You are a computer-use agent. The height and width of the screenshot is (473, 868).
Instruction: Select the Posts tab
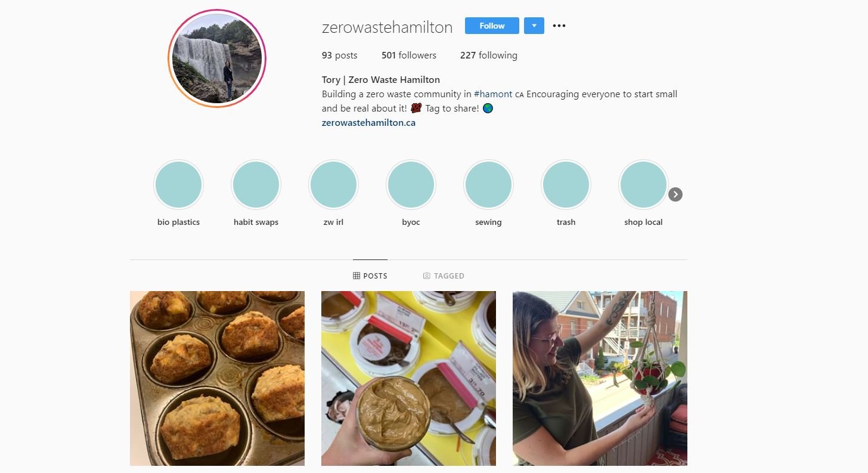tap(370, 276)
